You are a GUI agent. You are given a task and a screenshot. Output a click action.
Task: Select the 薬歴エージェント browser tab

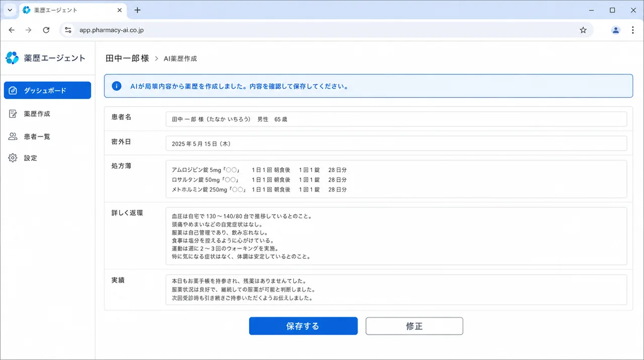tap(72, 10)
